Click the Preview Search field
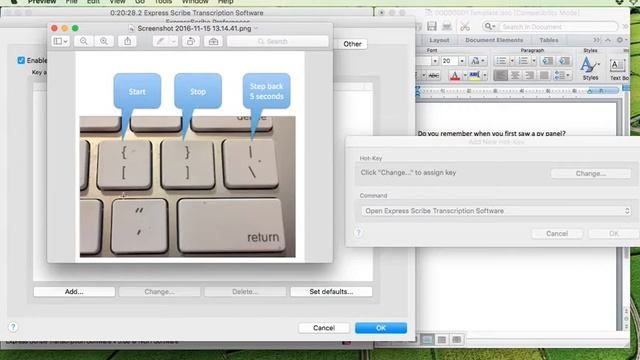640x360 pixels. point(278,41)
